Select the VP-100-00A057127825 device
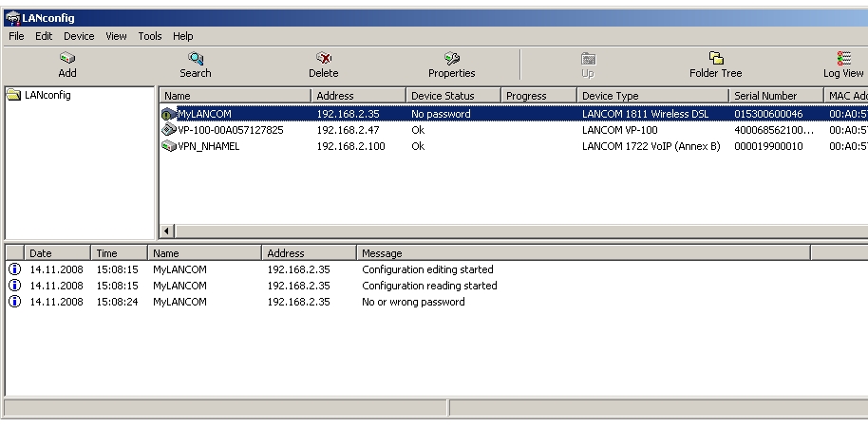 pyautogui.click(x=230, y=130)
